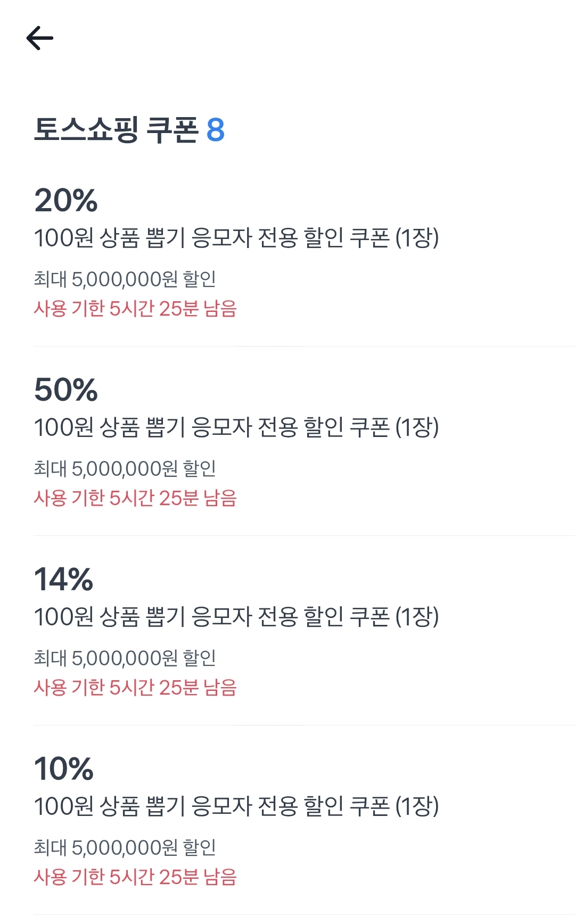Tap the red expiry text of 20% coupon

point(135,309)
